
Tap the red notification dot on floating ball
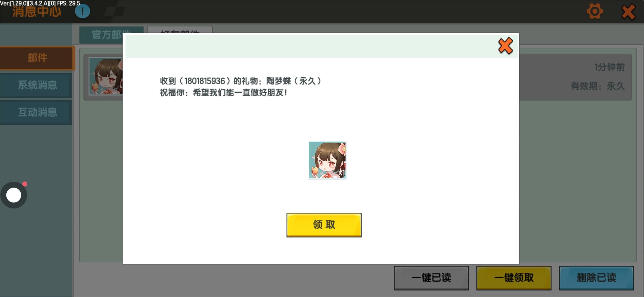25,184
